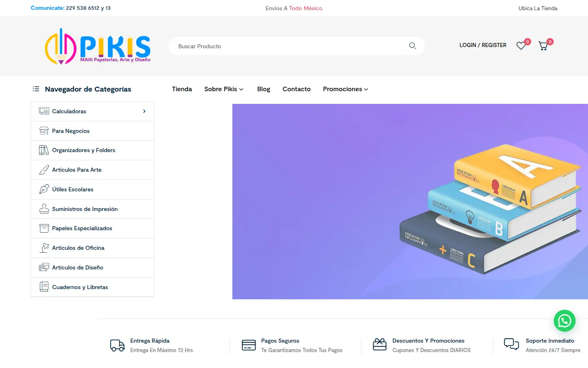Click the books hero banner image
Viewport: 588px width, 368px height.
click(410, 202)
